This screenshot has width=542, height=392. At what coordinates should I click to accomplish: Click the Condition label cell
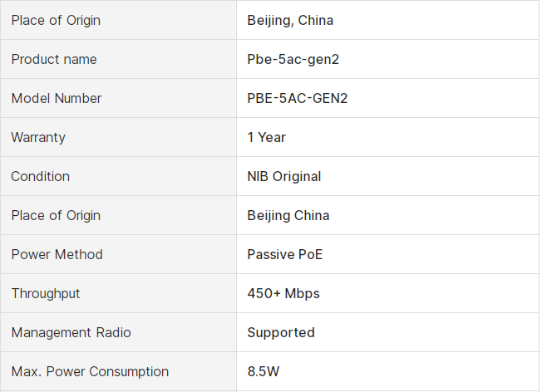click(x=41, y=176)
